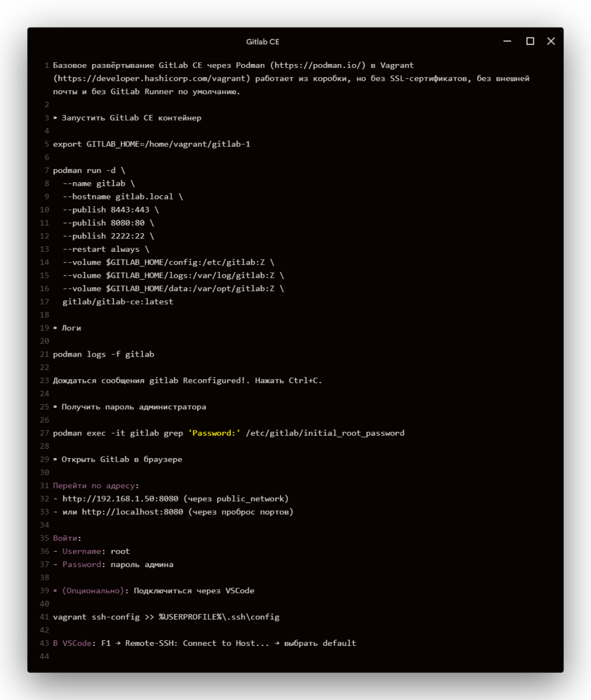Open the developer.hashicorp.com/vagrant link
Viewport: 591px width, 700px height.
151,79
